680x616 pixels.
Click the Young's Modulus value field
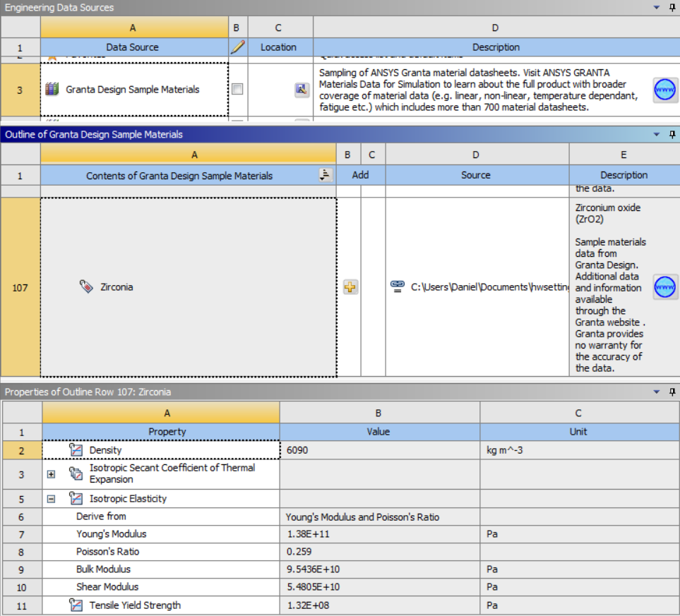(x=379, y=534)
